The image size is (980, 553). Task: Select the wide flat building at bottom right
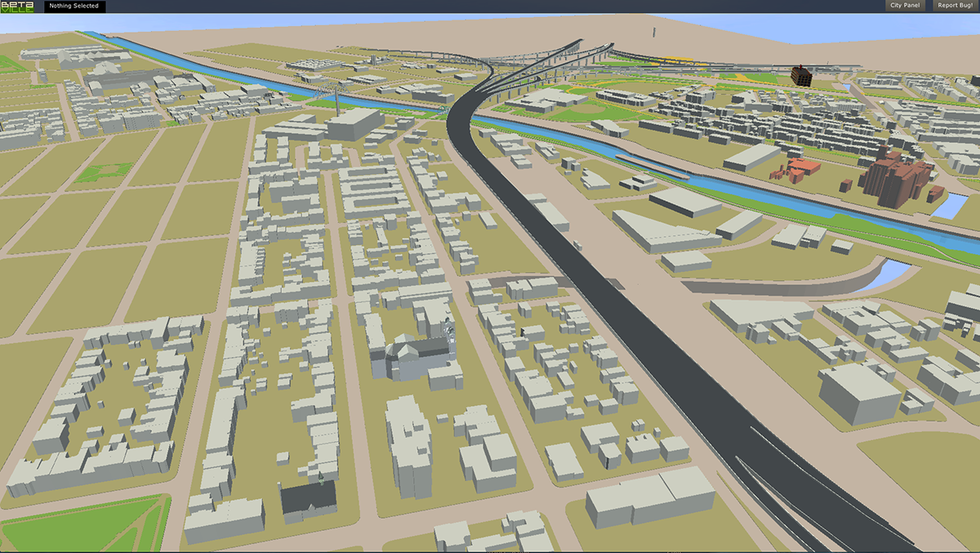tap(649, 496)
